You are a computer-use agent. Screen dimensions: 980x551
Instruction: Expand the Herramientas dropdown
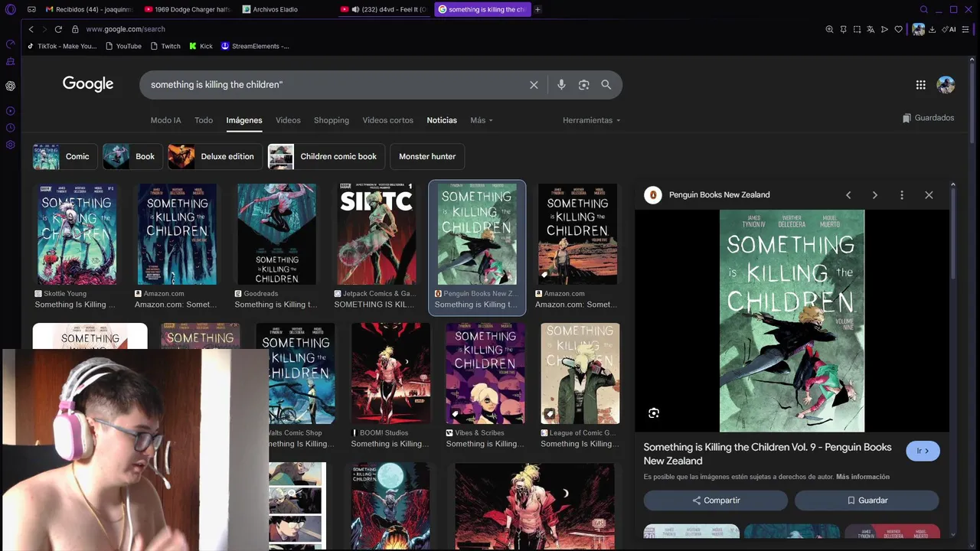click(591, 120)
